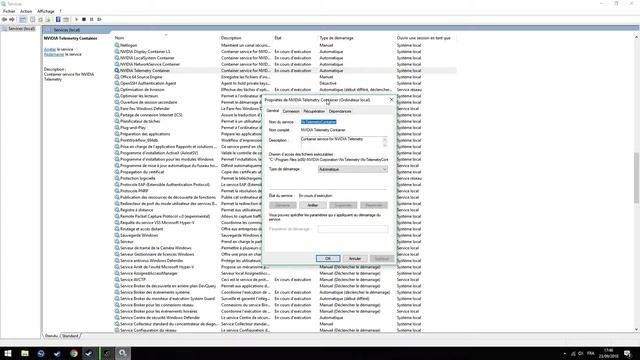Click the Export list toolbar icon
Image resolution: width=640 pixels, height=360 pixels.
(x=48, y=20)
